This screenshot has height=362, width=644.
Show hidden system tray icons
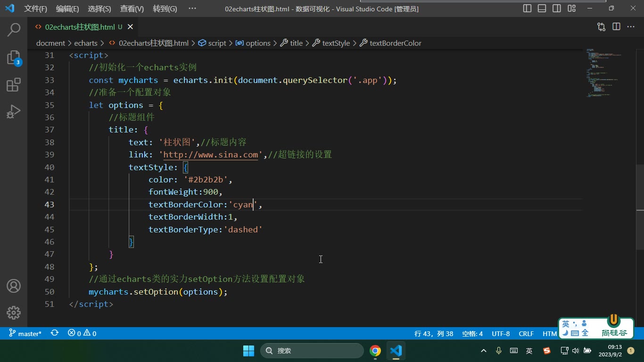pyautogui.click(x=484, y=351)
